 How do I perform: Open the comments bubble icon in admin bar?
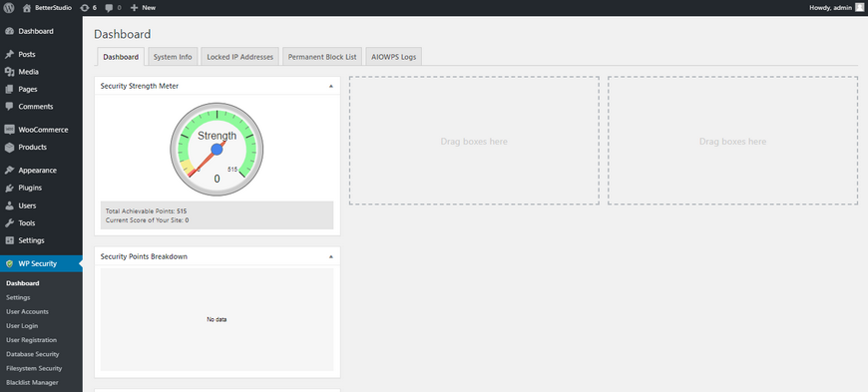[x=109, y=8]
